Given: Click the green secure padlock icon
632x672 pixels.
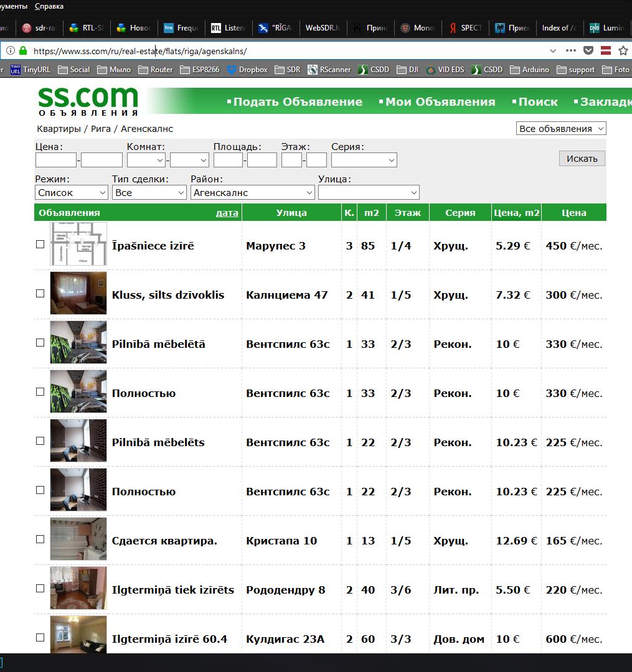Looking at the screenshot, I should (23, 50).
